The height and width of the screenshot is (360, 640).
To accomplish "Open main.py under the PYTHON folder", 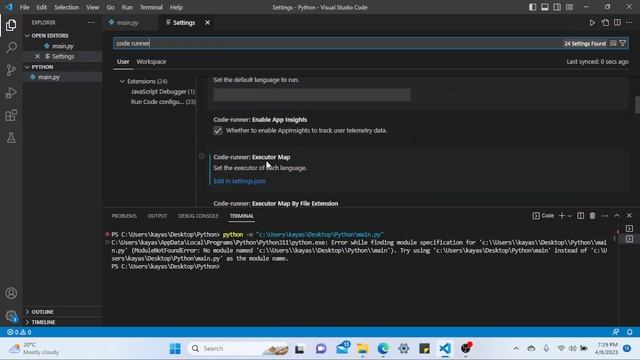I will point(49,77).
